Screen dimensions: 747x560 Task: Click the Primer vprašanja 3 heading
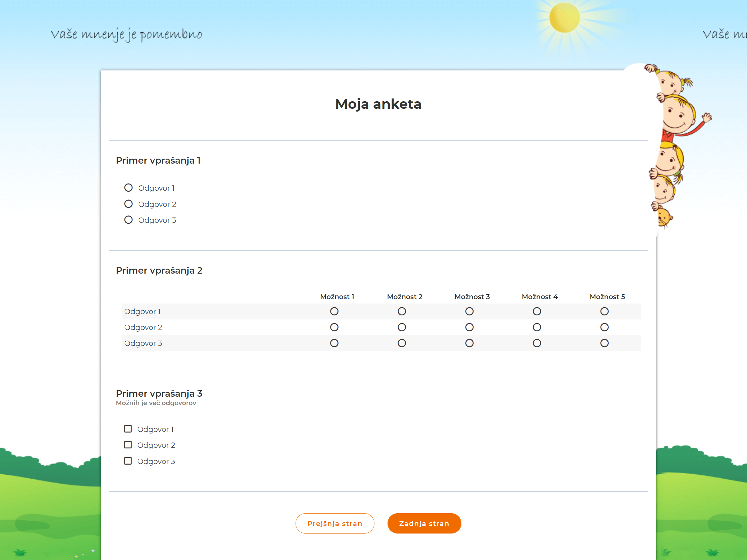[159, 393]
